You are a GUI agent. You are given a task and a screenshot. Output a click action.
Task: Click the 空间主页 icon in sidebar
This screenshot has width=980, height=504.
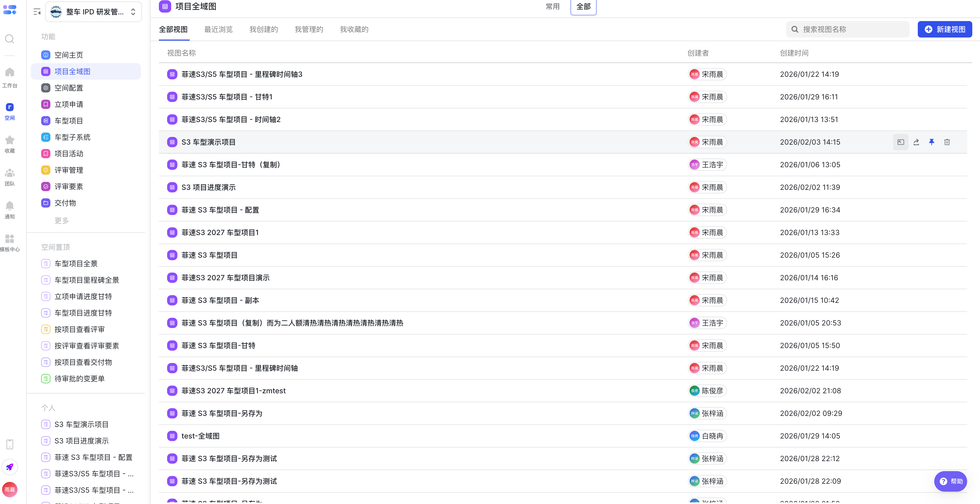[46, 55]
